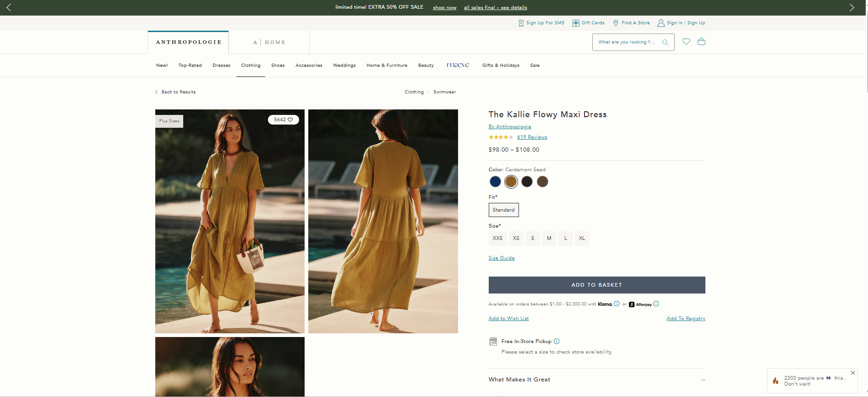This screenshot has height=397, width=868.
Task: Click Add To Basket button
Action: coord(597,285)
